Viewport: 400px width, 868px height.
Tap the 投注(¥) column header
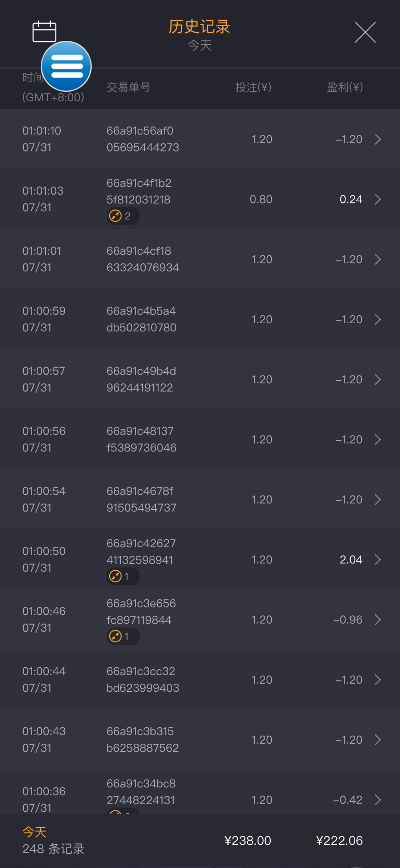pos(253,88)
